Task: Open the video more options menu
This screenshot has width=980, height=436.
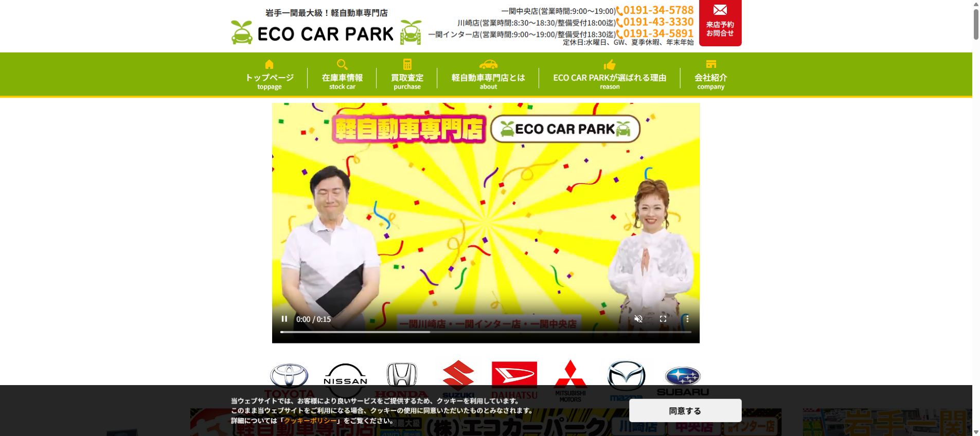Action: [687, 319]
